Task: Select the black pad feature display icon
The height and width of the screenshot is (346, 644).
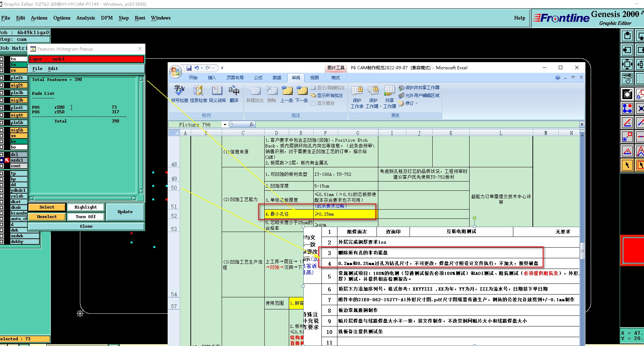Action: 627,94
